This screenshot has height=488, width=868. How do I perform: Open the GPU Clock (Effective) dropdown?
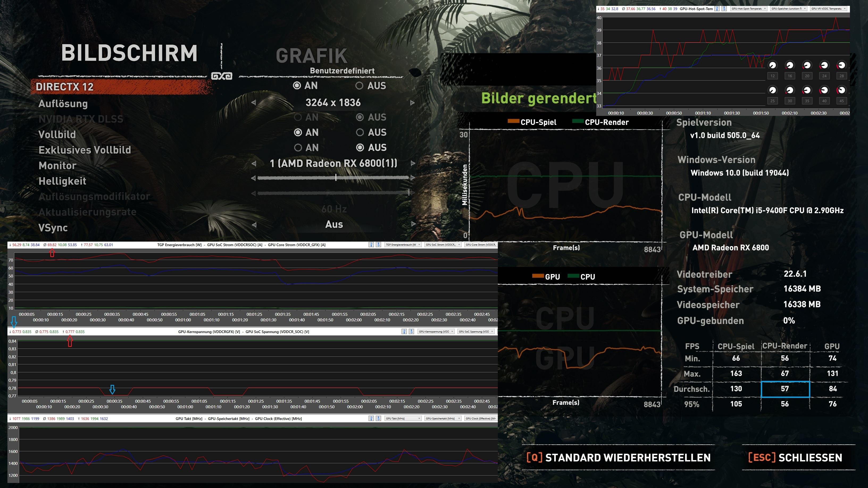point(481,418)
